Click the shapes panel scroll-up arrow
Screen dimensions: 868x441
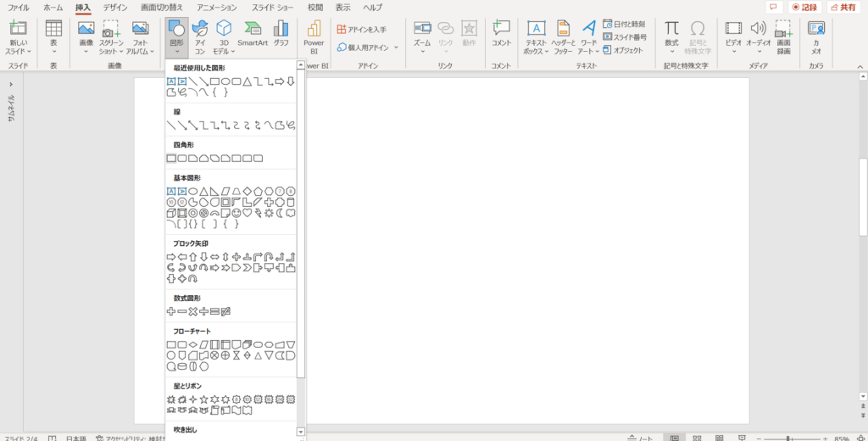(x=301, y=64)
